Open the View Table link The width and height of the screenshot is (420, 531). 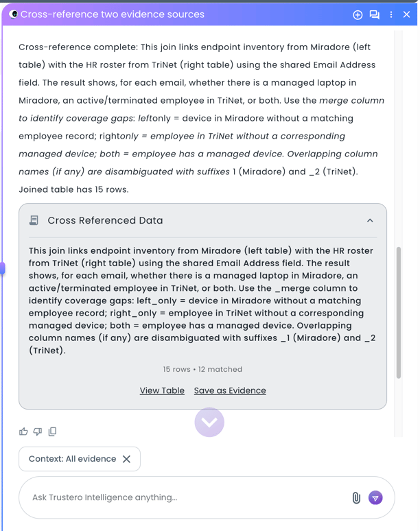click(x=162, y=390)
